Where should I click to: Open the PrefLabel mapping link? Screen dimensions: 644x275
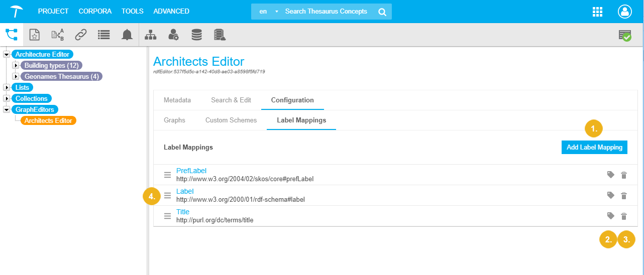click(191, 171)
